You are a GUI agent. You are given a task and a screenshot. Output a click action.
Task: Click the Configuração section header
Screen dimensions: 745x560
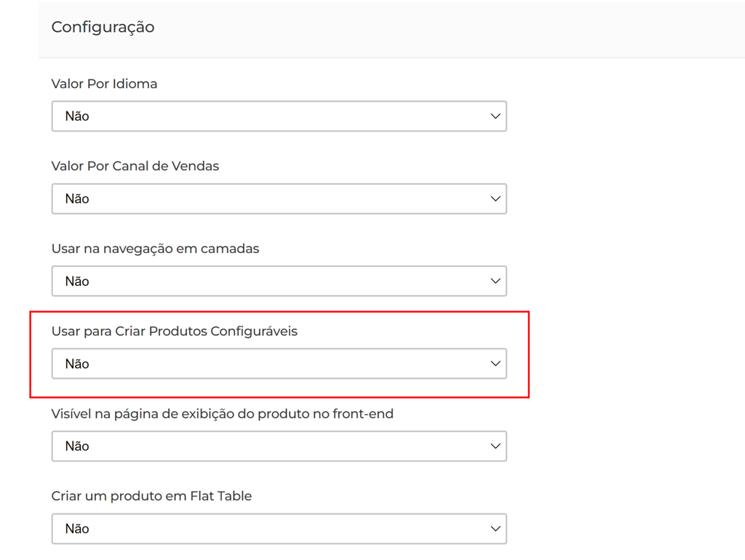click(103, 27)
